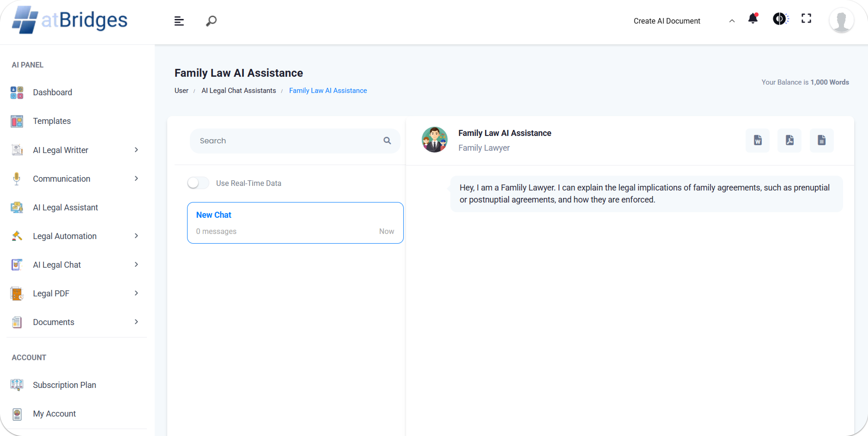Open the notifications bell
The image size is (868, 436).
(753, 19)
